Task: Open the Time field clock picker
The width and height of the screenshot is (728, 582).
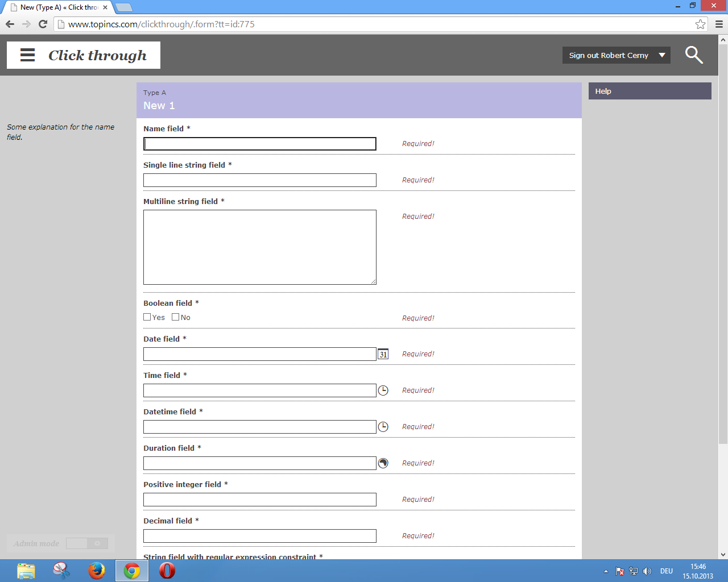Action: [383, 390]
